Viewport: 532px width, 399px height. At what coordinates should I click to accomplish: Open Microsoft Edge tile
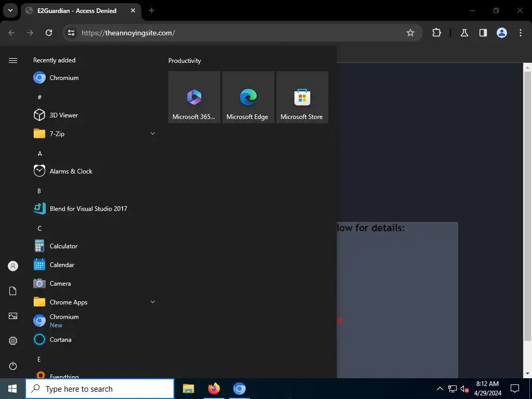click(x=248, y=97)
